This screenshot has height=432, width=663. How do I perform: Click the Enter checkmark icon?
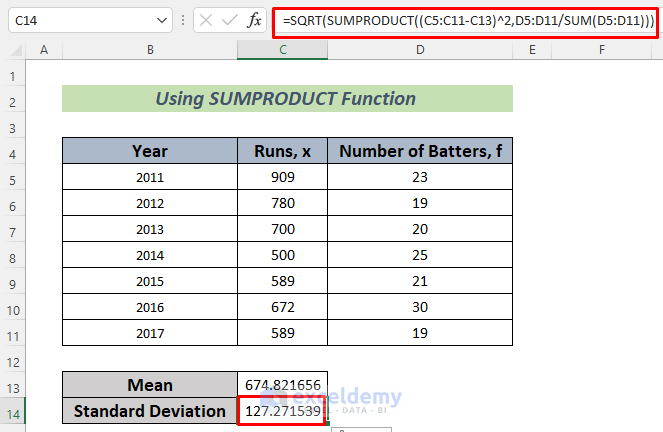tap(230, 20)
